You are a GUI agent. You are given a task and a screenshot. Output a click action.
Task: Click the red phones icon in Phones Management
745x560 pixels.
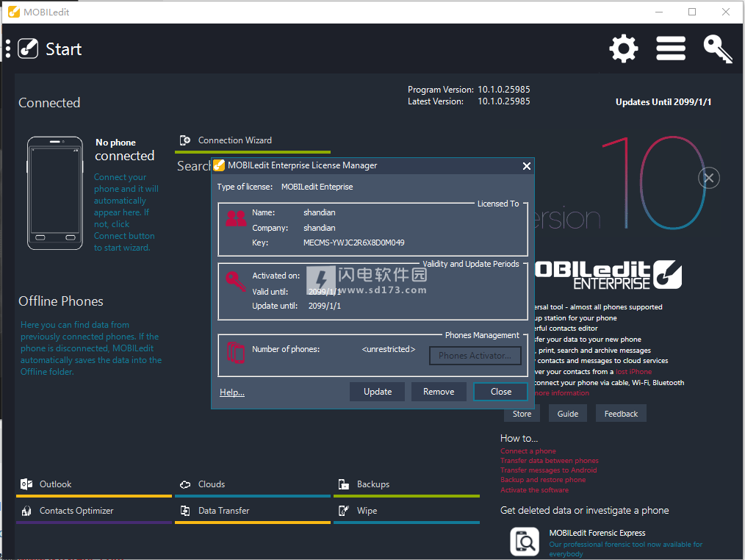pyautogui.click(x=236, y=353)
